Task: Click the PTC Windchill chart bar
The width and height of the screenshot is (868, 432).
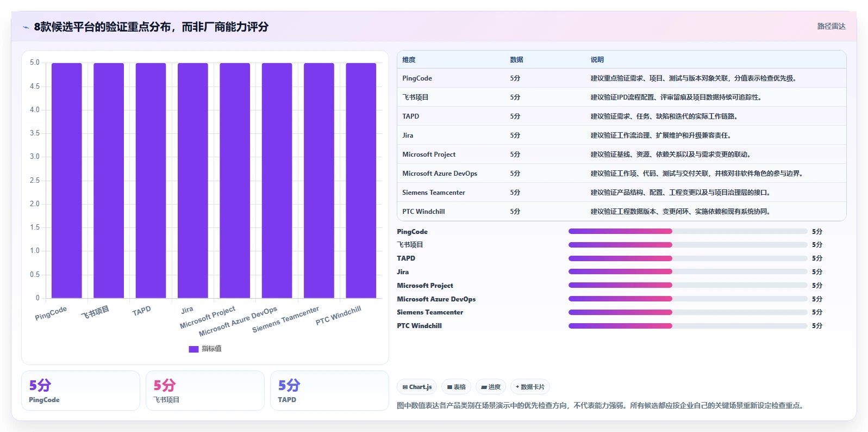Action: coord(361,181)
